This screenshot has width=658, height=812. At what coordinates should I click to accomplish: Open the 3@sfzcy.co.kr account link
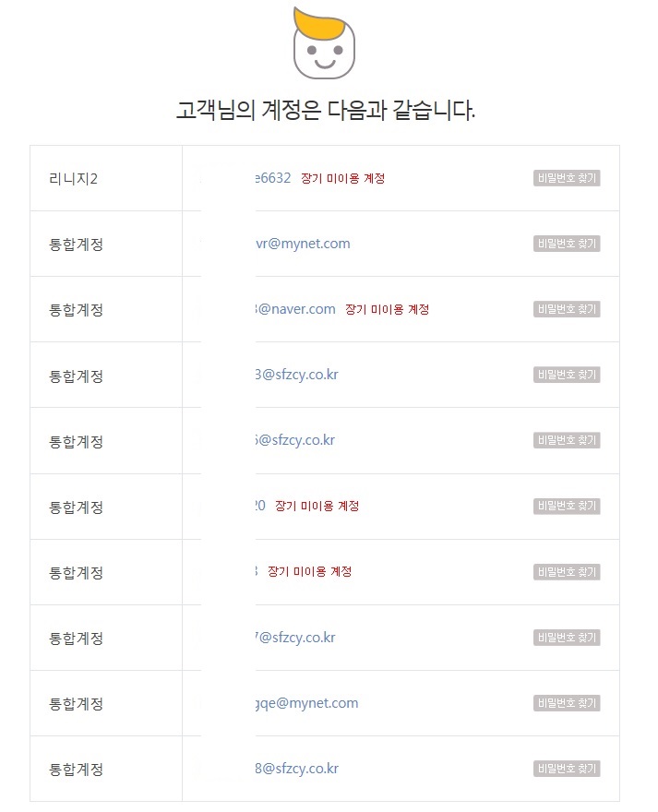pyautogui.click(x=295, y=375)
